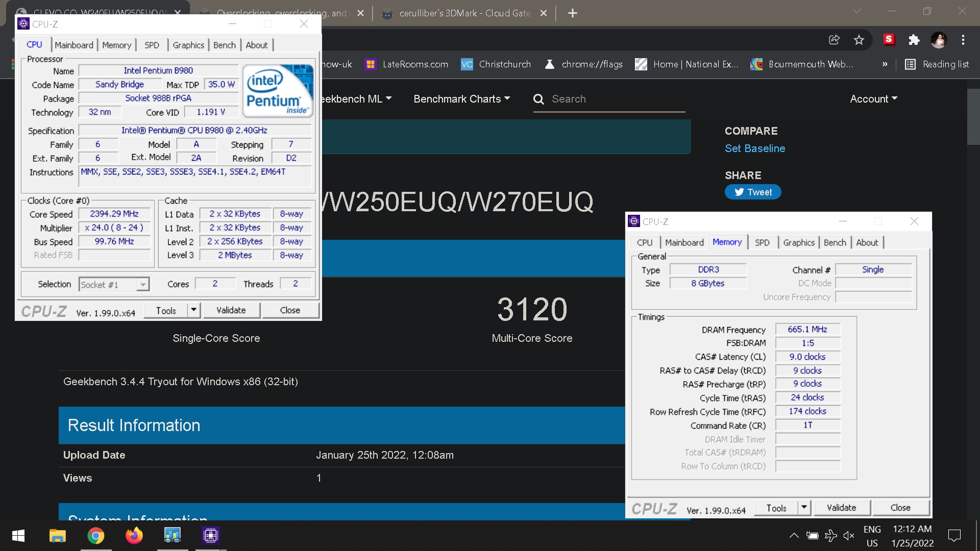
Task: Switch to SPD tab in right CPU-Z
Action: click(x=762, y=242)
